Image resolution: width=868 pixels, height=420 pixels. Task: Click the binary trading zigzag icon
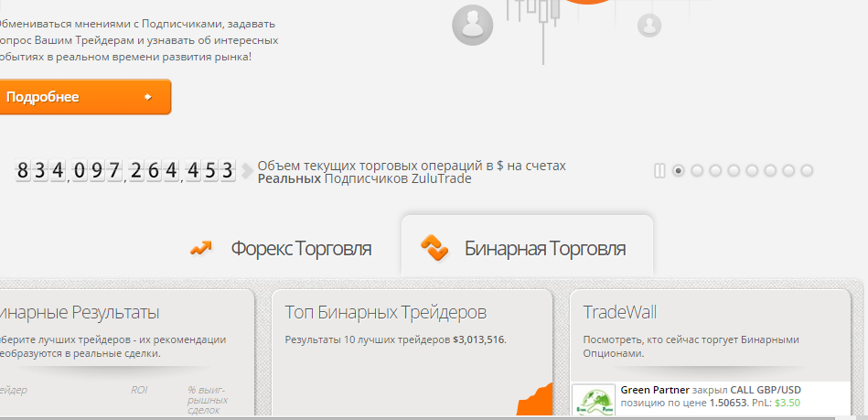pyautogui.click(x=434, y=248)
